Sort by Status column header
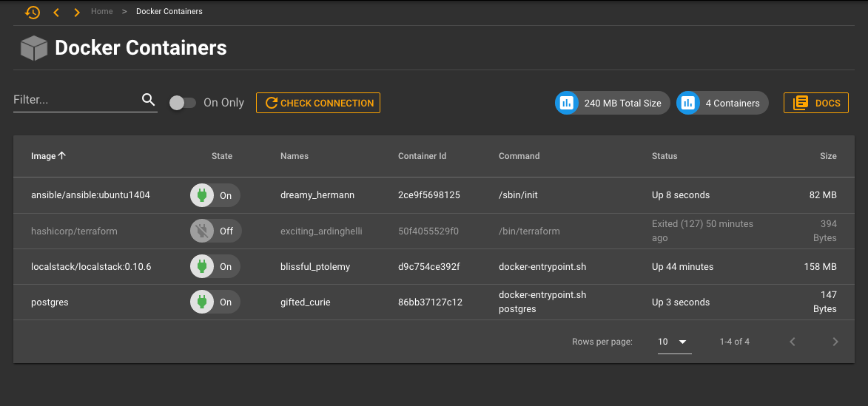This screenshot has width=868, height=406. click(665, 156)
